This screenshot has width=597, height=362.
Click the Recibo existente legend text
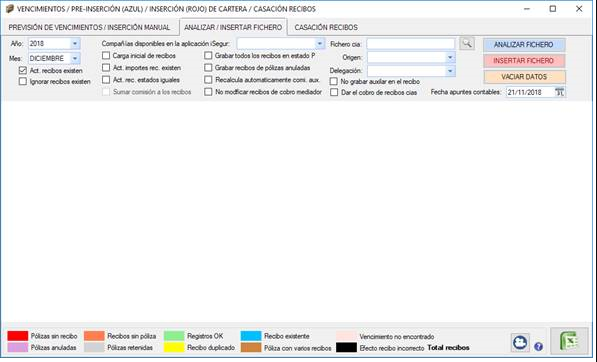click(287, 336)
